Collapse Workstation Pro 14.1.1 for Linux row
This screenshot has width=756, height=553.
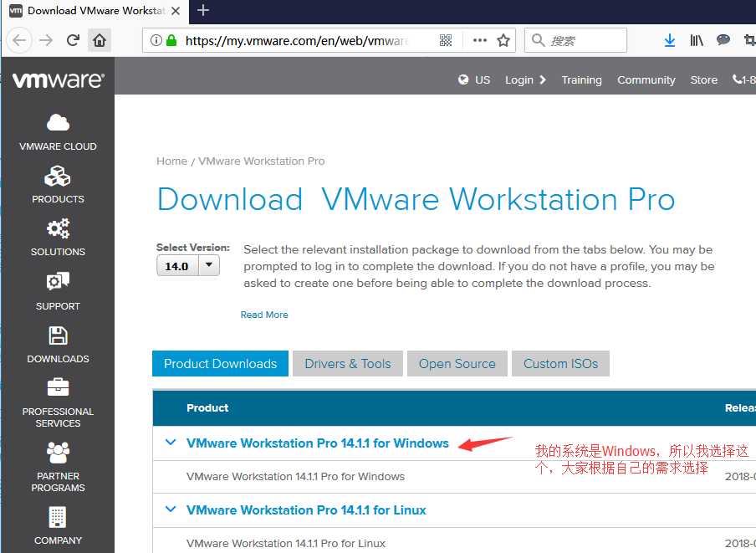click(171, 509)
